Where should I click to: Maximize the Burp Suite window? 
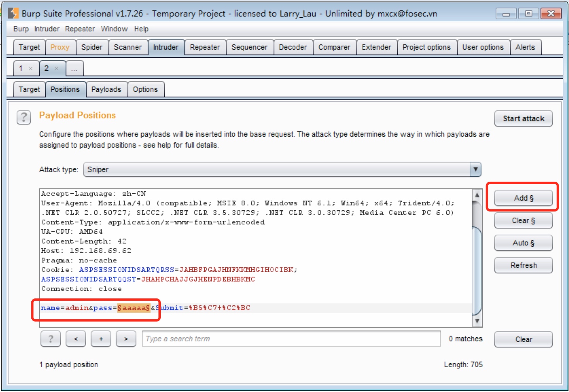click(528, 14)
